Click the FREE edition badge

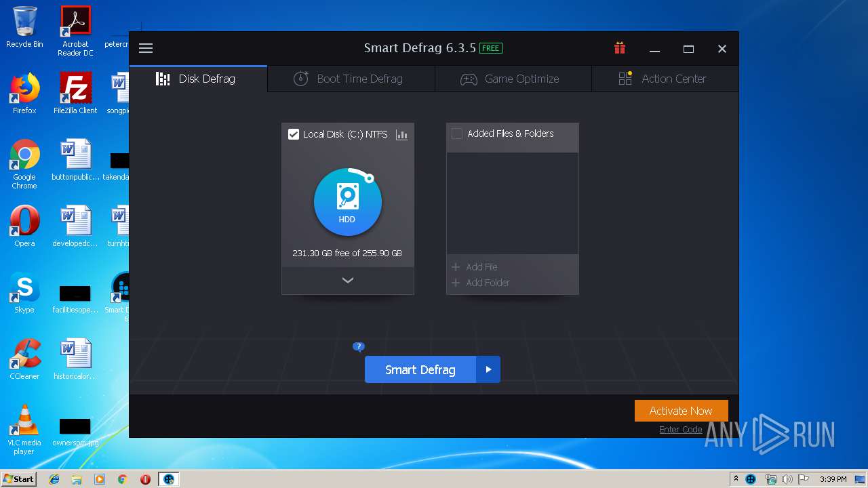coord(490,48)
